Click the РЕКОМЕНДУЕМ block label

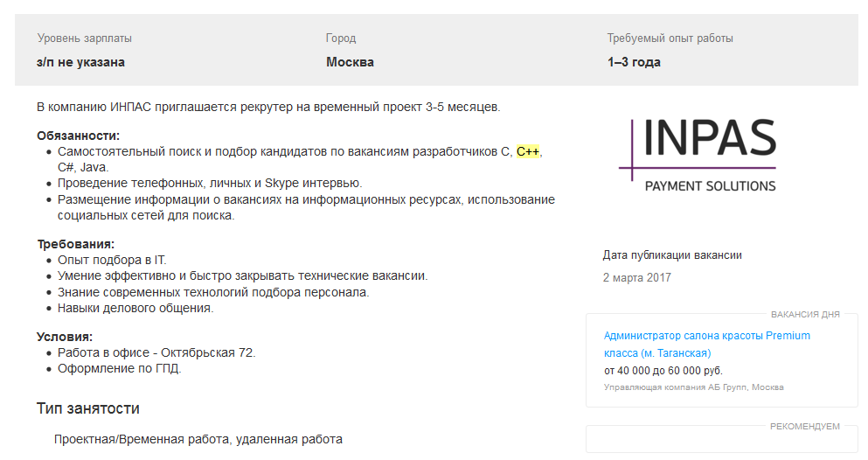[x=805, y=426]
